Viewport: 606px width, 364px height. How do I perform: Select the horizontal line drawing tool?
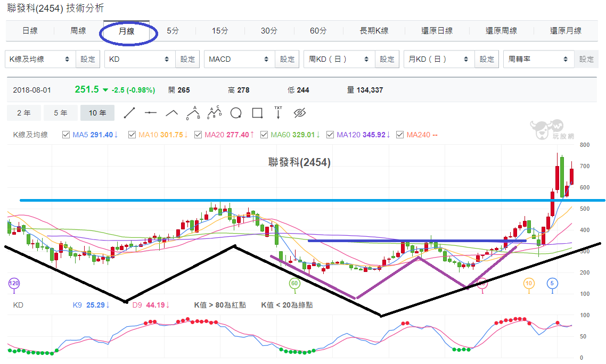151,113
